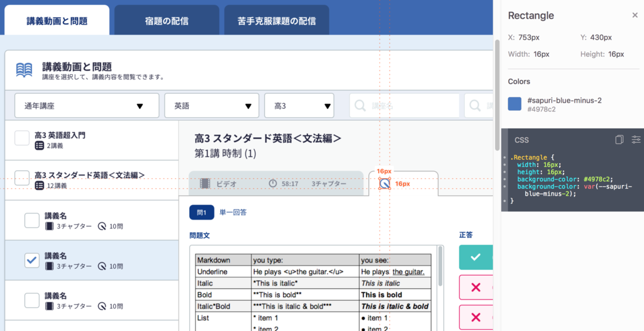Click the clock icon beside 58:17
Image resolution: width=644 pixels, height=331 pixels.
(x=273, y=183)
